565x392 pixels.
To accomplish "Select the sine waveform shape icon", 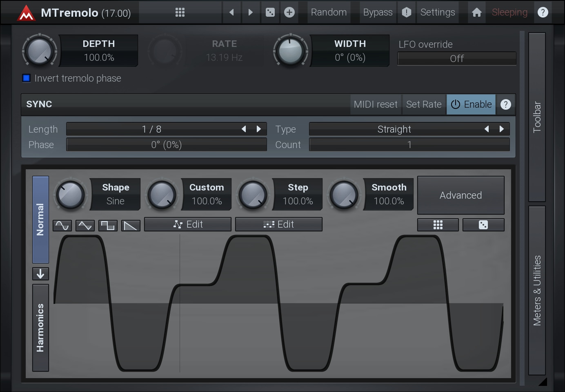I will tap(62, 226).
